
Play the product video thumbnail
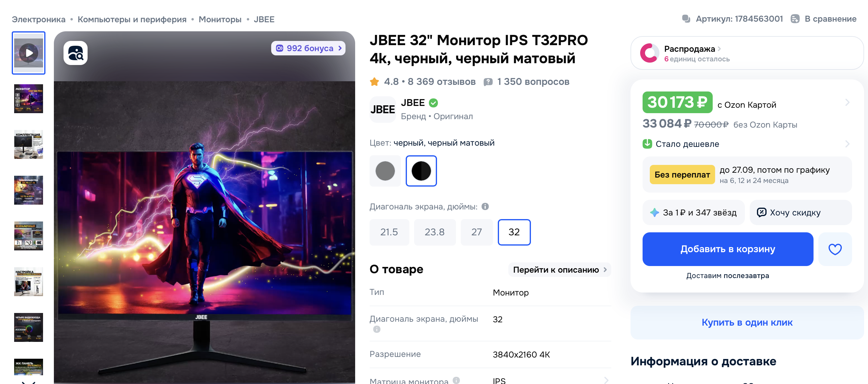(x=29, y=53)
